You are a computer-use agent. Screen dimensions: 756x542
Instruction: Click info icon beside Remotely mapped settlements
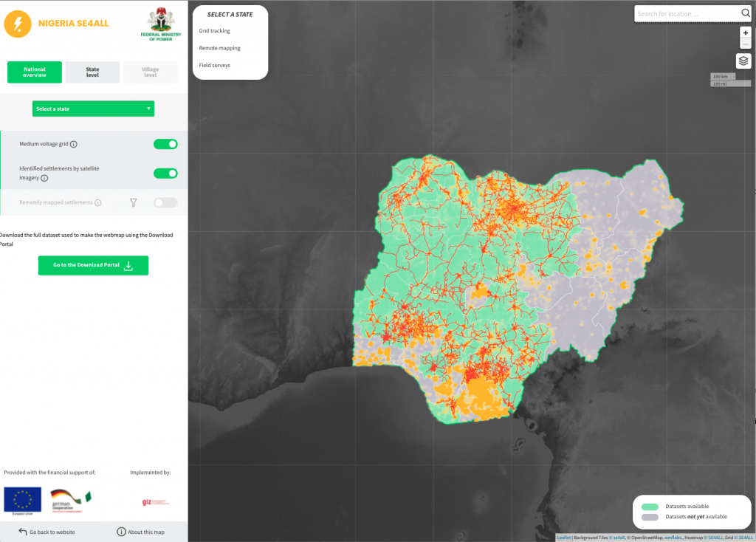point(97,202)
